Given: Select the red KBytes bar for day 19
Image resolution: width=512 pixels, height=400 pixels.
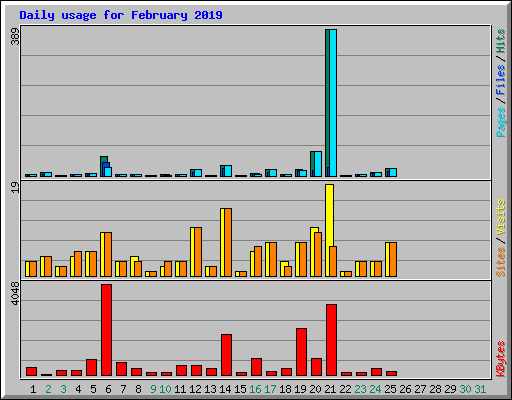Looking at the screenshot, I should [x=301, y=352].
